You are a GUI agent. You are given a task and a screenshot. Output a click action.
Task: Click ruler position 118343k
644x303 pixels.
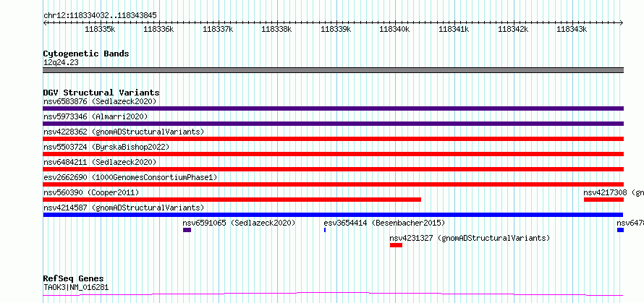tap(572, 29)
